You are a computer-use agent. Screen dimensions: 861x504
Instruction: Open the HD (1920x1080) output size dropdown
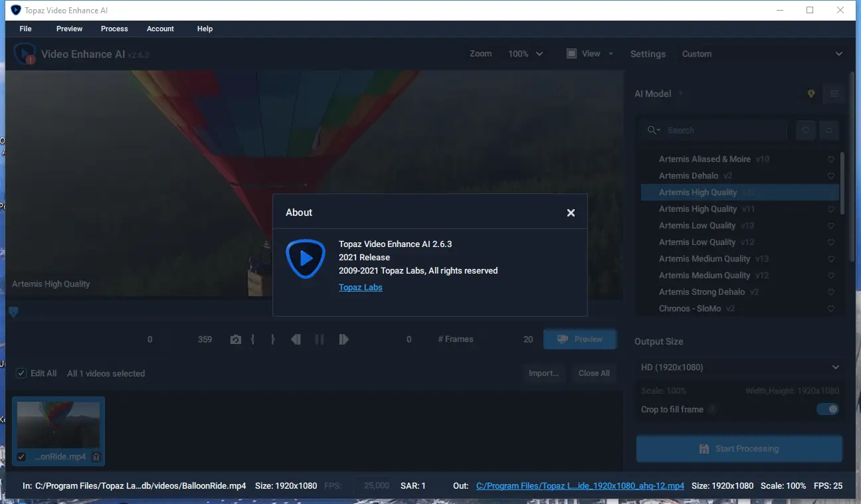739,367
